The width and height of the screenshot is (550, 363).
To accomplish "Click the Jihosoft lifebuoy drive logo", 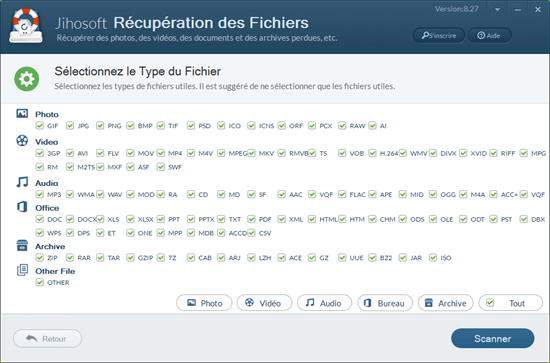I will coord(26,27).
